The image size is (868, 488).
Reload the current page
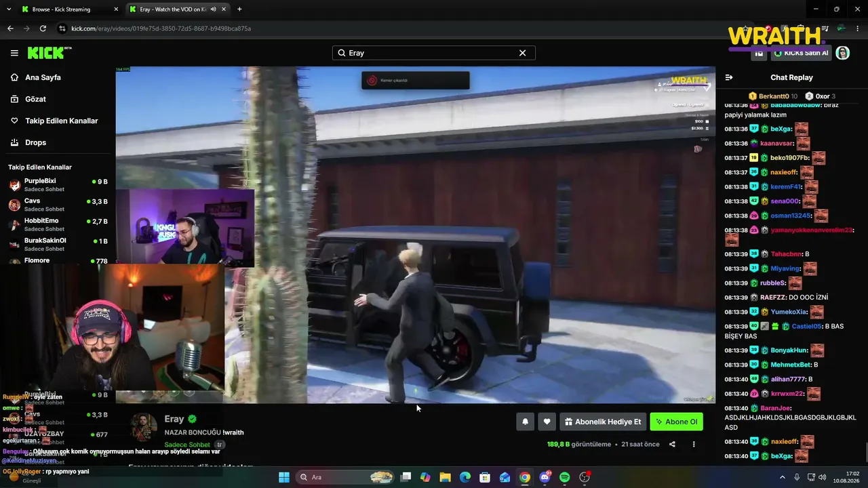pyautogui.click(x=43, y=28)
